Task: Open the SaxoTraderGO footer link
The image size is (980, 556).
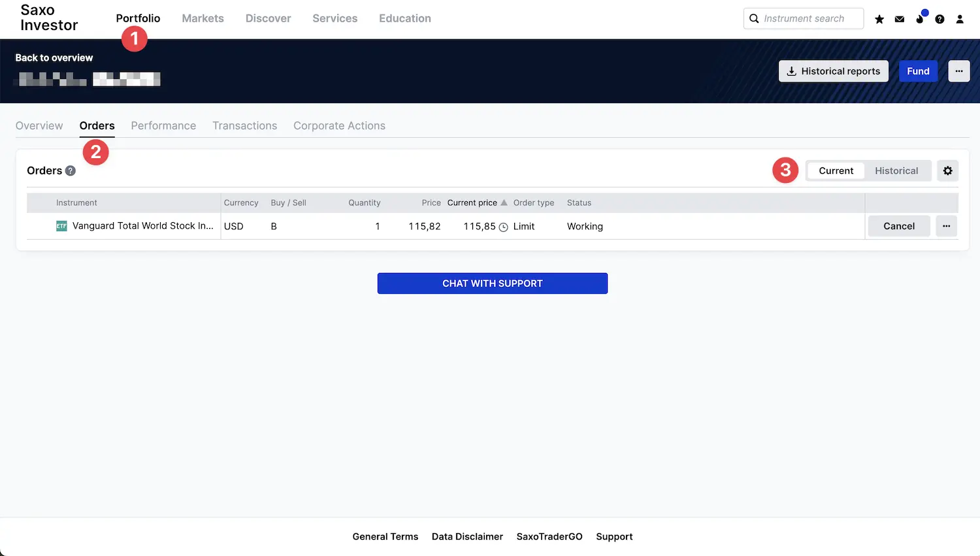Action: pos(549,536)
